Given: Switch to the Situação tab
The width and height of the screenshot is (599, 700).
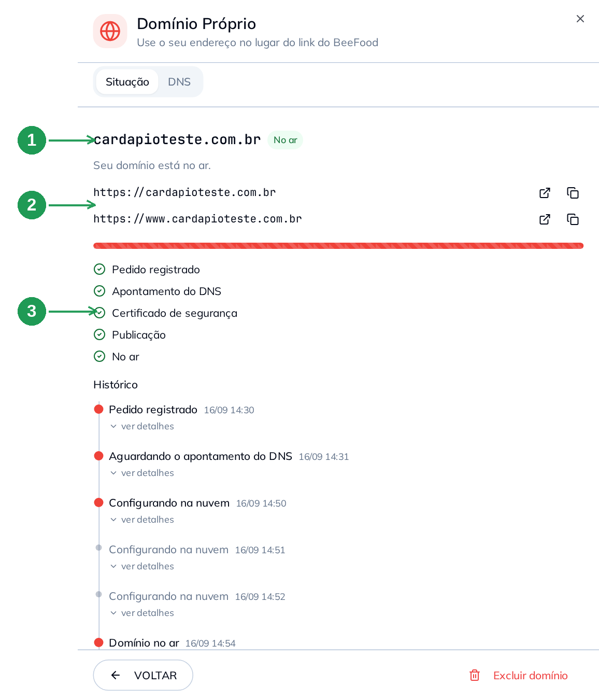Looking at the screenshot, I should click(127, 82).
